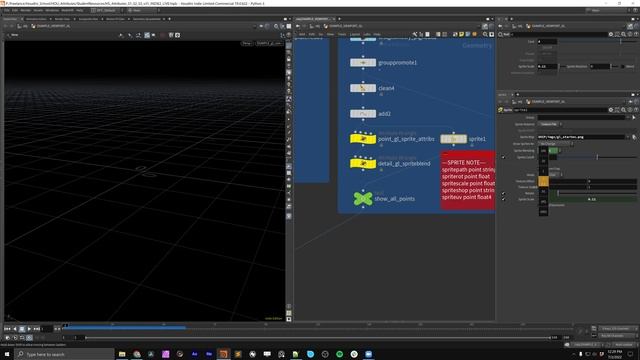Viewport: 640px width, 360px height.
Task: Adjust the Sprite Cutoff slider
Action: point(597,157)
